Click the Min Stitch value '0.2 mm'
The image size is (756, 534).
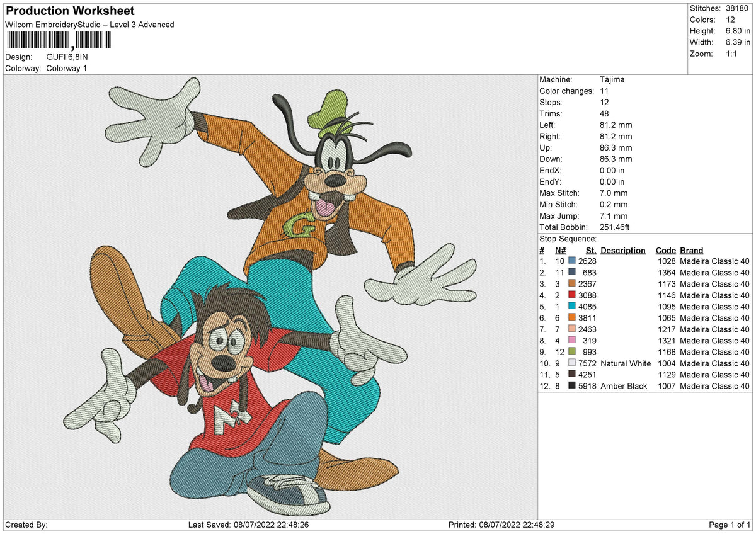click(x=614, y=205)
